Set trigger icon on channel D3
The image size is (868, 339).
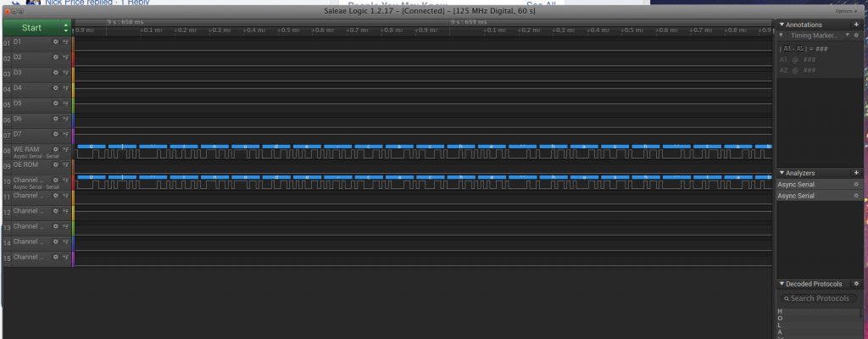click(x=65, y=73)
